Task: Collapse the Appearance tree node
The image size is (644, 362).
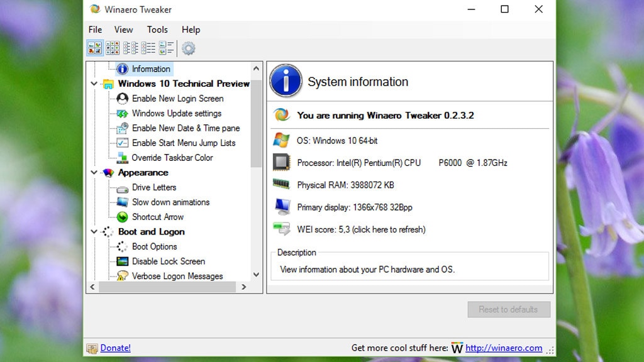Action: click(94, 173)
